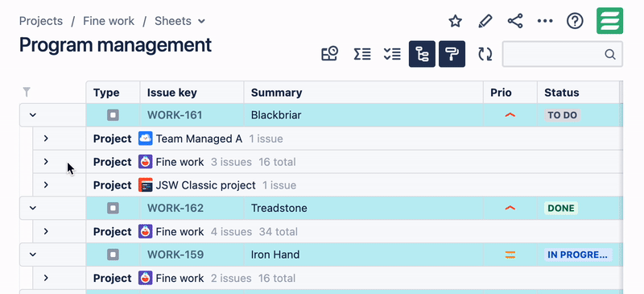Toggle the checklist icon in toolbar
644x294 pixels.
point(392,54)
